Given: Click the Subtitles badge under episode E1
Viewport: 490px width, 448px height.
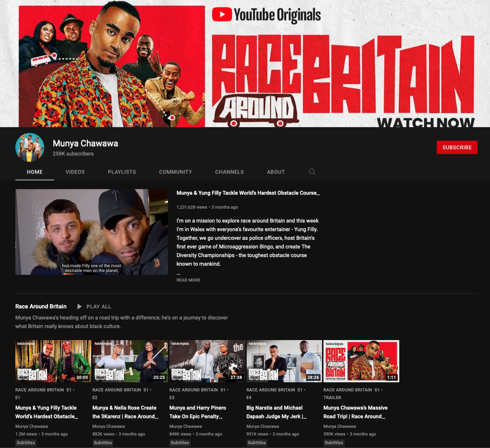Looking at the screenshot, I should pyautogui.click(x=26, y=443).
